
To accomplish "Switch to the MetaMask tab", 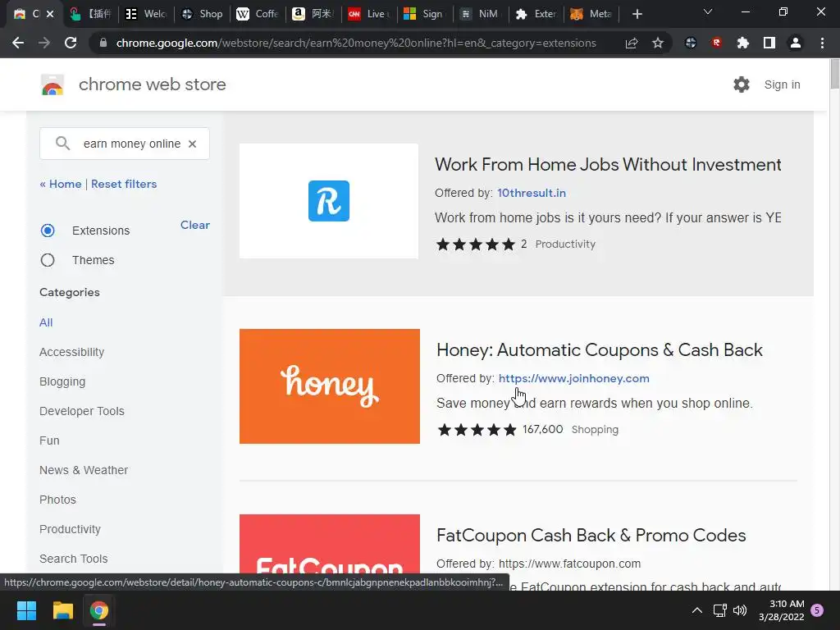I will [x=592, y=14].
